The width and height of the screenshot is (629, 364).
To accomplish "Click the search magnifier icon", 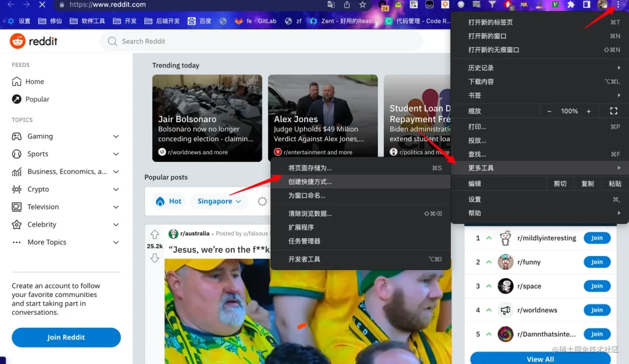I will coord(112,41).
